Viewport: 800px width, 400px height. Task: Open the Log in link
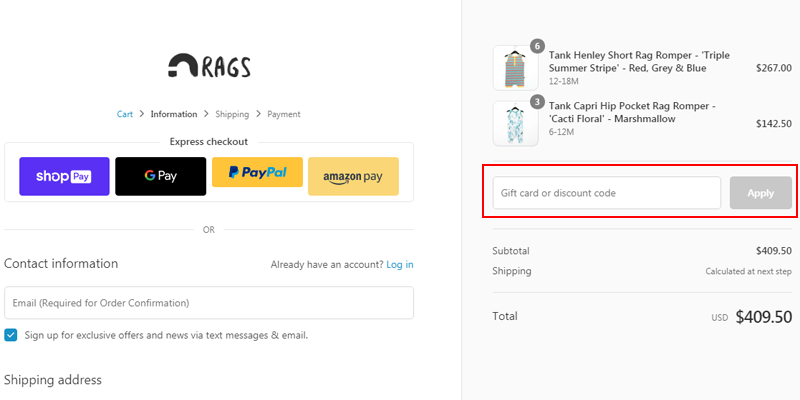399,265
